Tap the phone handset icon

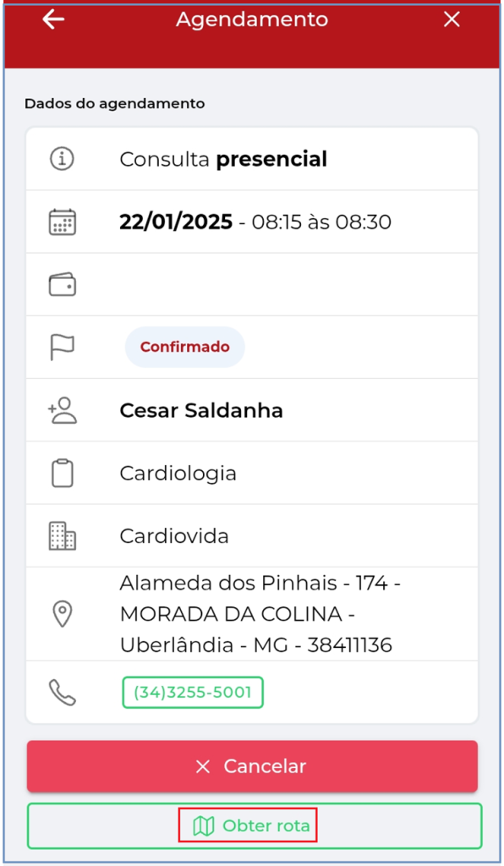pos(63,693)
